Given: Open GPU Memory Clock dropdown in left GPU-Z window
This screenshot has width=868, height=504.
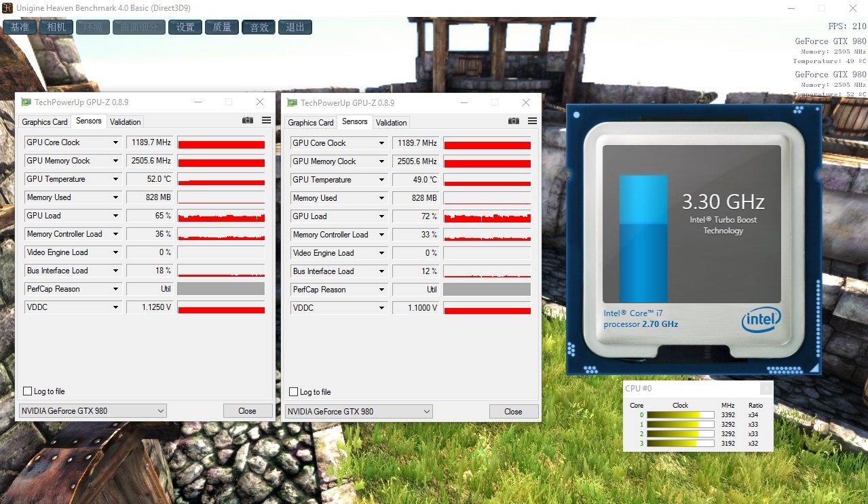Looking at the screenshot, I should [x=116, y=161].
